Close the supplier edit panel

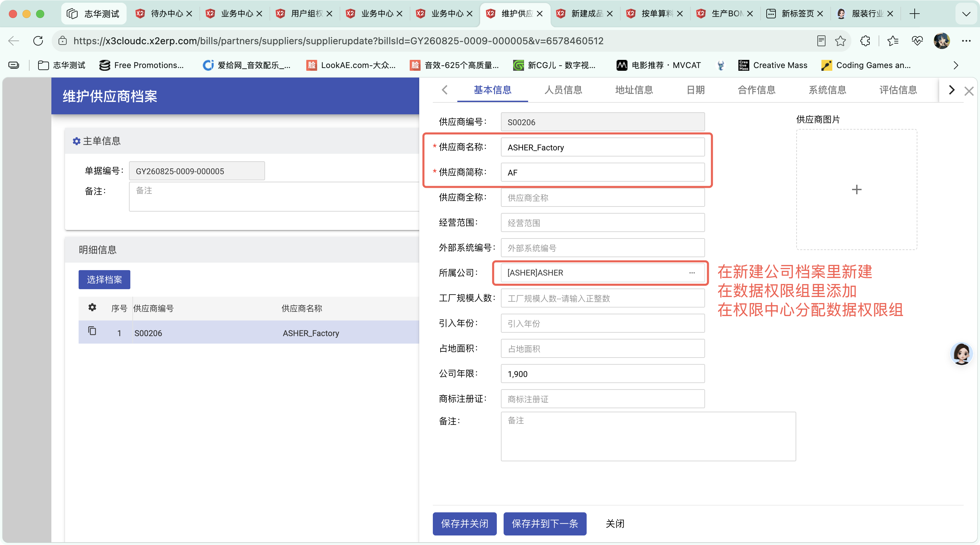click(968, 91)
